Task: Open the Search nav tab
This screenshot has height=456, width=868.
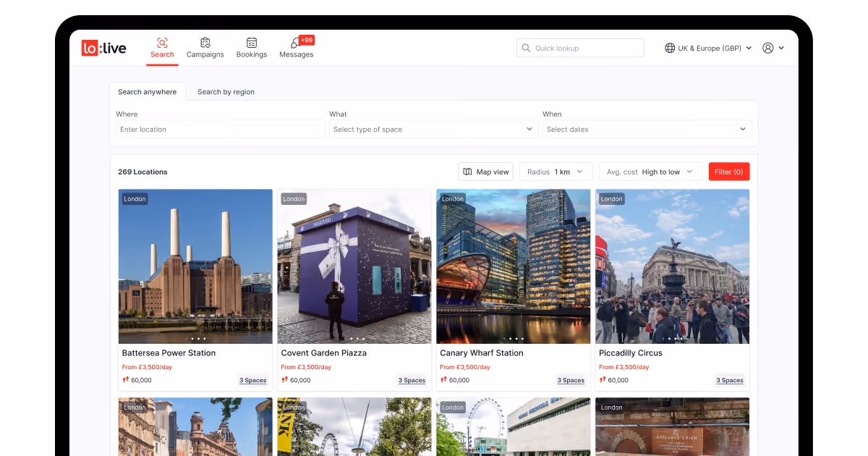Action: [162, 48]
